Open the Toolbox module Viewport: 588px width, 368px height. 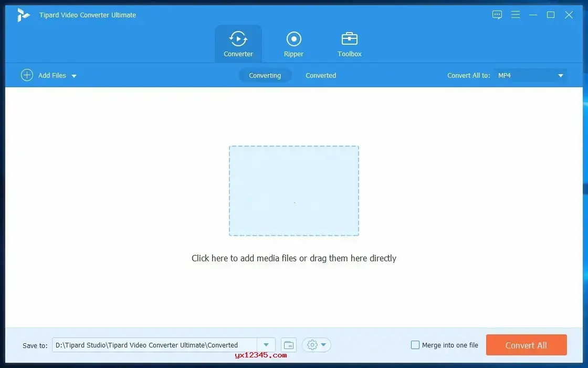(349, 44)
